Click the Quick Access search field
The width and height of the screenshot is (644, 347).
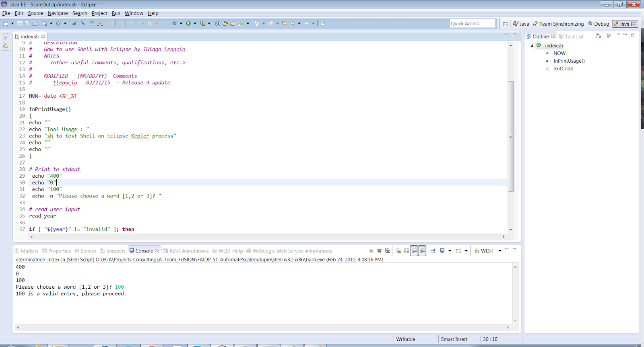[473, 23]
